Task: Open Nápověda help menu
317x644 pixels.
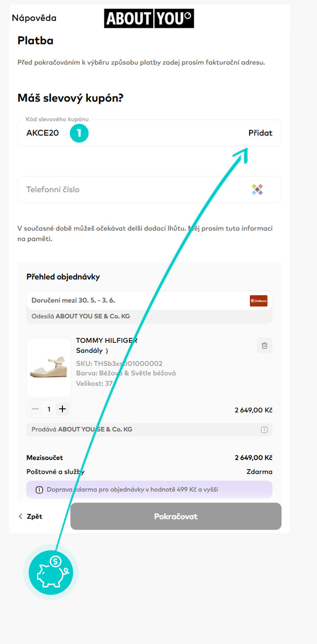Action: (x=34, y=18)
